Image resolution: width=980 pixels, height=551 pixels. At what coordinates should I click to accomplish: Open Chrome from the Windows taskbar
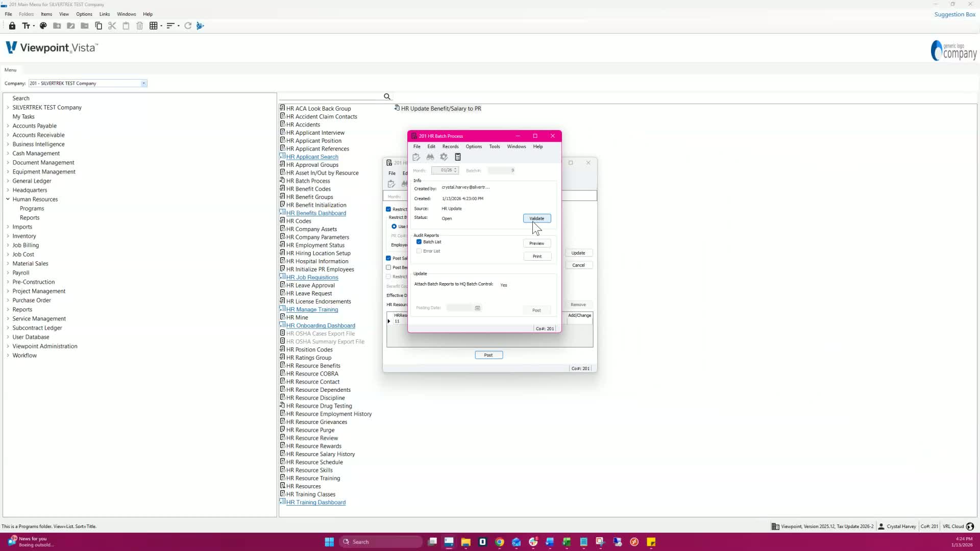click(x=499, y=542)
